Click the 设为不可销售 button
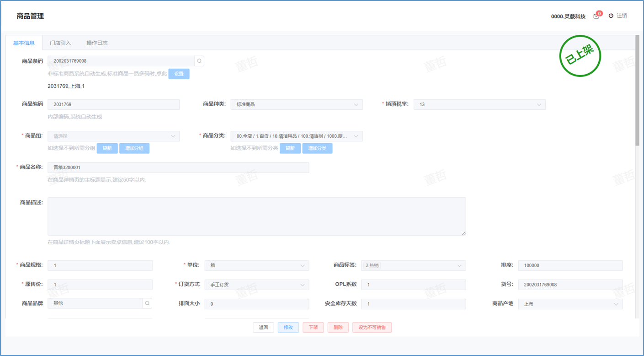Screen dimensions: 644x356 372,328
